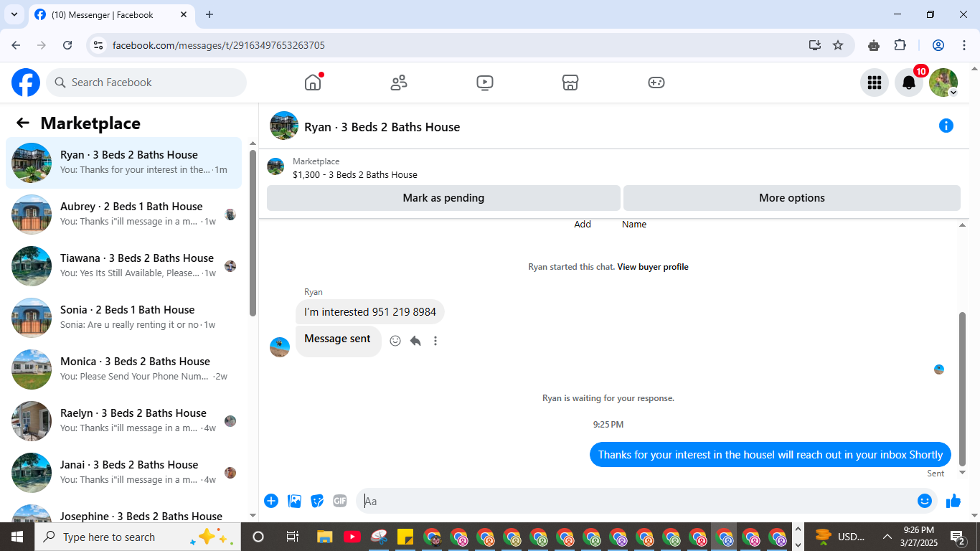Image resolution: width=980 pixels, height=551 pixels.
Task: Click the chat messages scrollbar
Action: (963, 389)
